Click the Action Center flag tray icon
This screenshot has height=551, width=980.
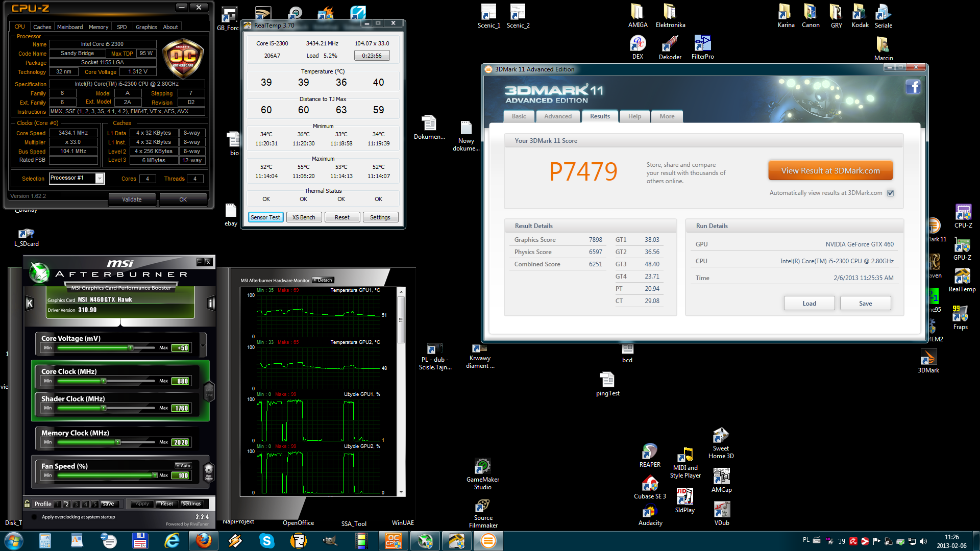click(876, 541)
